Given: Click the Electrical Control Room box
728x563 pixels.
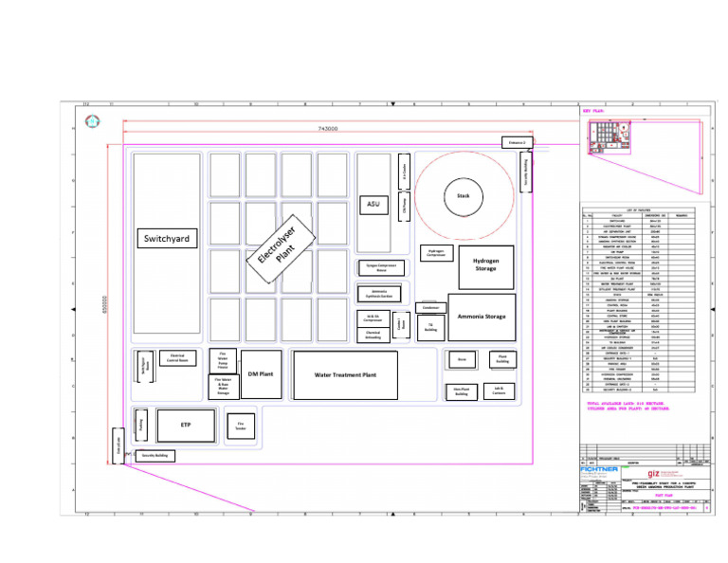Looking at the screenshot, I should point(178,358).
